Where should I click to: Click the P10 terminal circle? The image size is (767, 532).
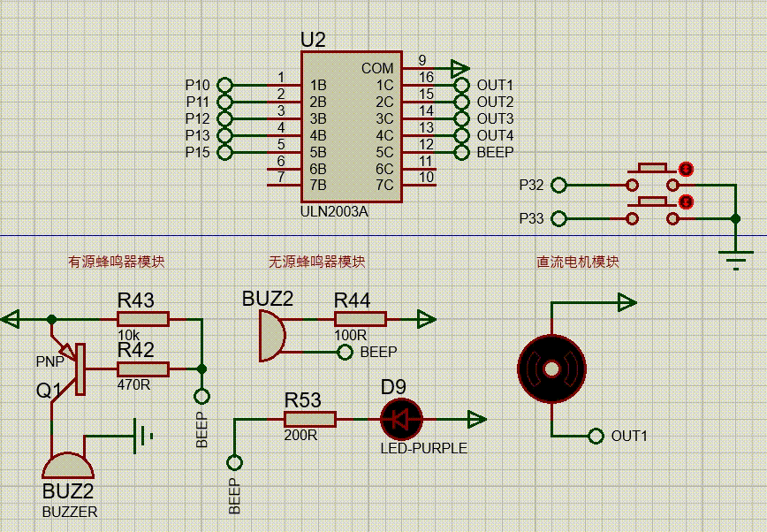pos(224,85)
